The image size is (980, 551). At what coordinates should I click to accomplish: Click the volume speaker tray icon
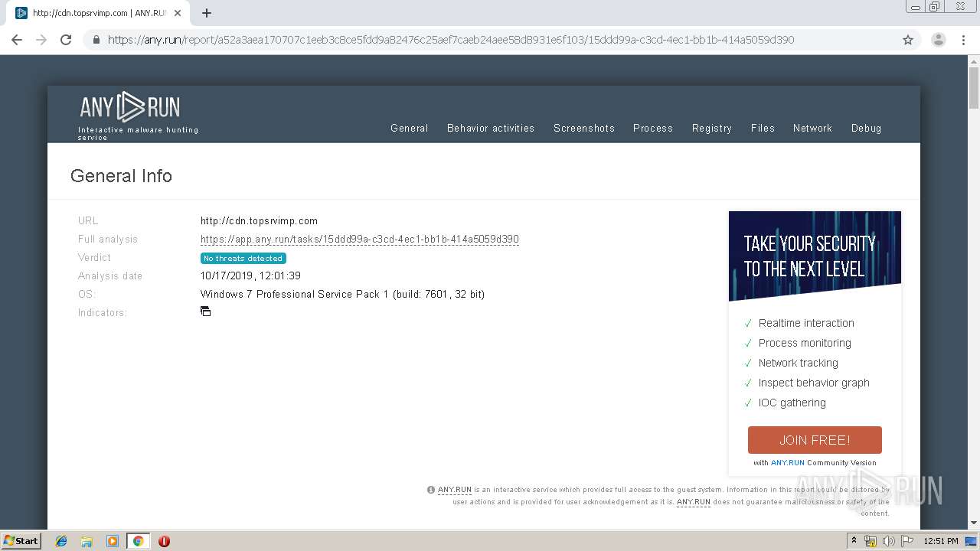click(888, 541)
